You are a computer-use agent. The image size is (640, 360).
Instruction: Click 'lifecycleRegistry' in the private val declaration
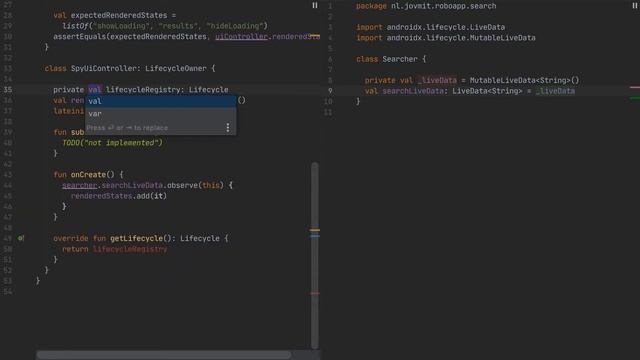143,90
